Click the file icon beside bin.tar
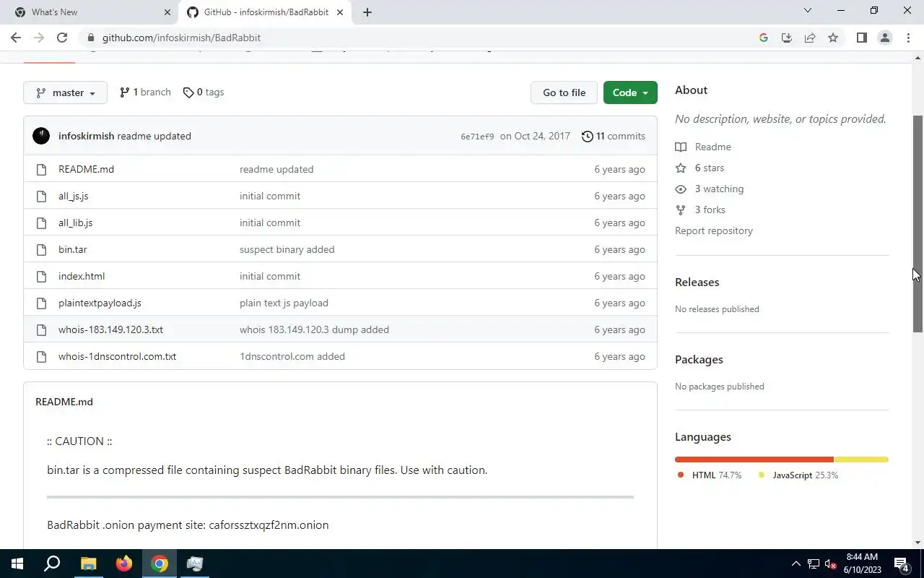Image resolution: width=924 pixels, height=578 pixels. pyautogui.click(x=42, y=249)
